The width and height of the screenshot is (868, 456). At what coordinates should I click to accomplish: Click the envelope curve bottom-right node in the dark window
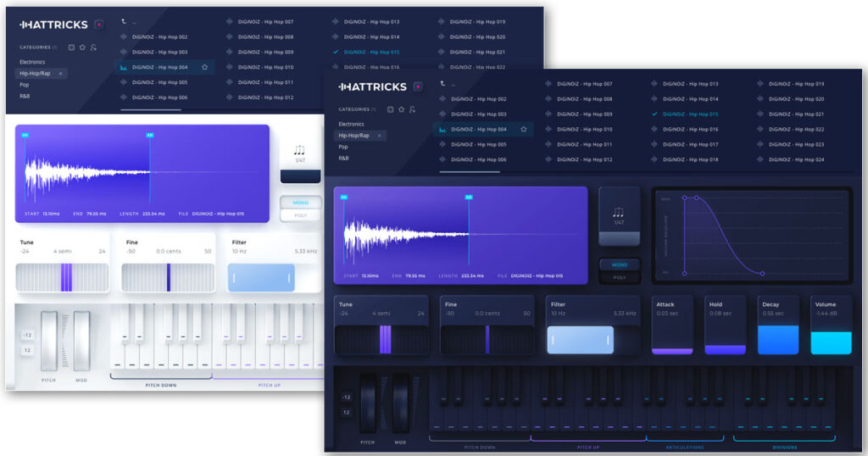click(x=762, y=274)
